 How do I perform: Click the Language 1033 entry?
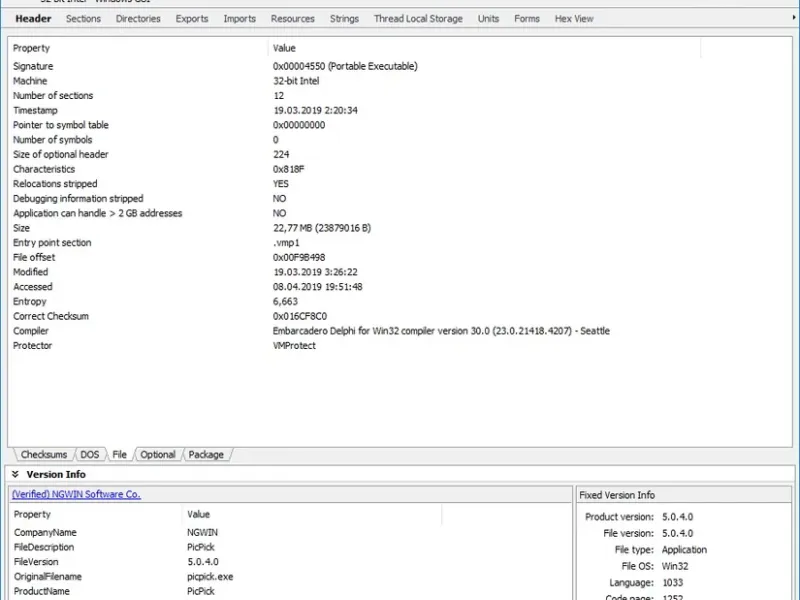646,583
